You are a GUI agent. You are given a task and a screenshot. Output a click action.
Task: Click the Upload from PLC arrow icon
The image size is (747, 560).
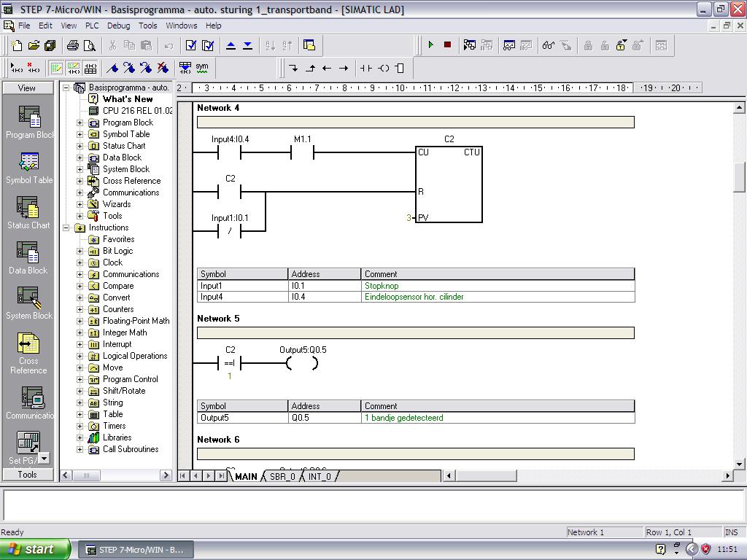[x=231, y=45]
